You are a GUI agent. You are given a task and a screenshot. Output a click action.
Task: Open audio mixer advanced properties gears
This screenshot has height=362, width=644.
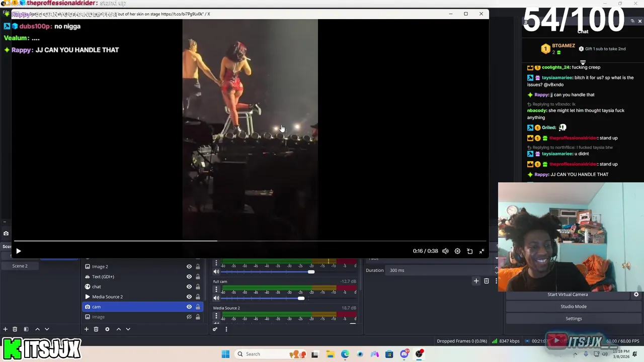[215, 329]
